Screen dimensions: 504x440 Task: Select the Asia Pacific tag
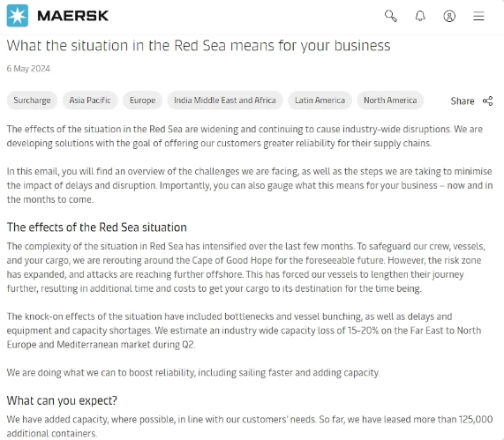pos(90,101)
